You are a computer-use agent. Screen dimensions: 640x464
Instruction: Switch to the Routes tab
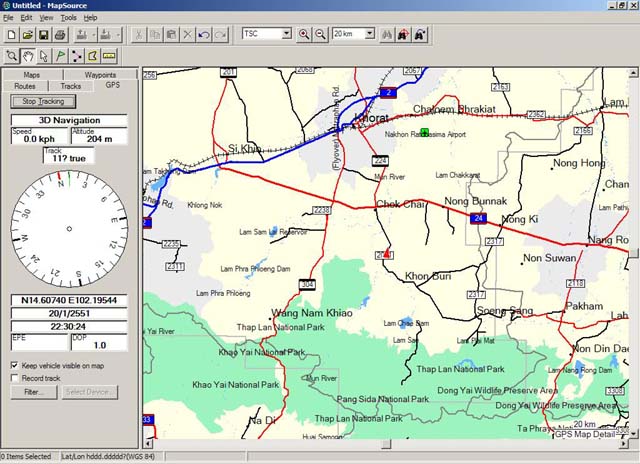click(25, 87)
